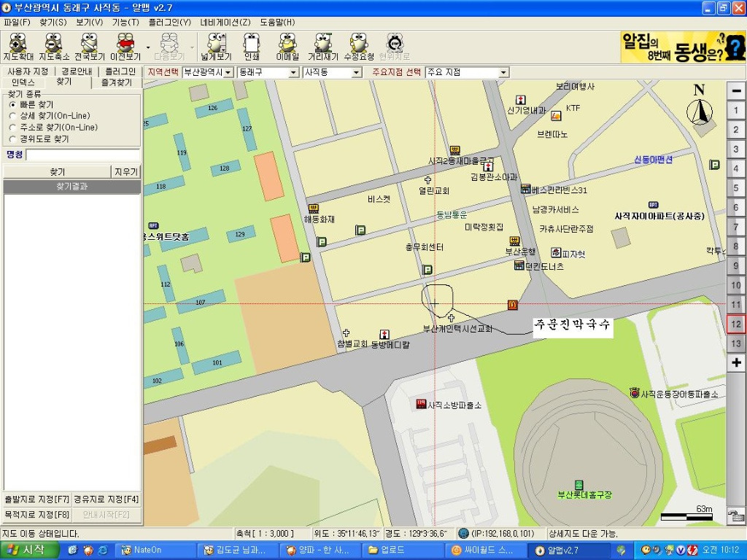Send the map via the 이메일 icon
The image size is (747, 560).
(x=287, y=47)
